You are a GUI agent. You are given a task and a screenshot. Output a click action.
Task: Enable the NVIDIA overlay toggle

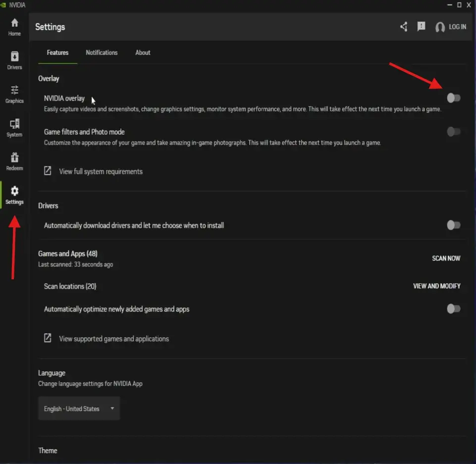point(453,98)
